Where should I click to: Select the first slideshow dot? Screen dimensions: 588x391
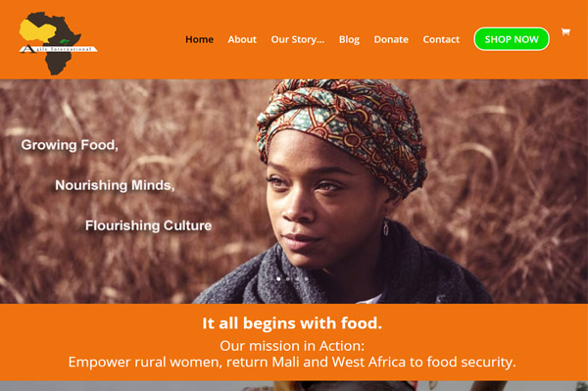pos(278,279)
